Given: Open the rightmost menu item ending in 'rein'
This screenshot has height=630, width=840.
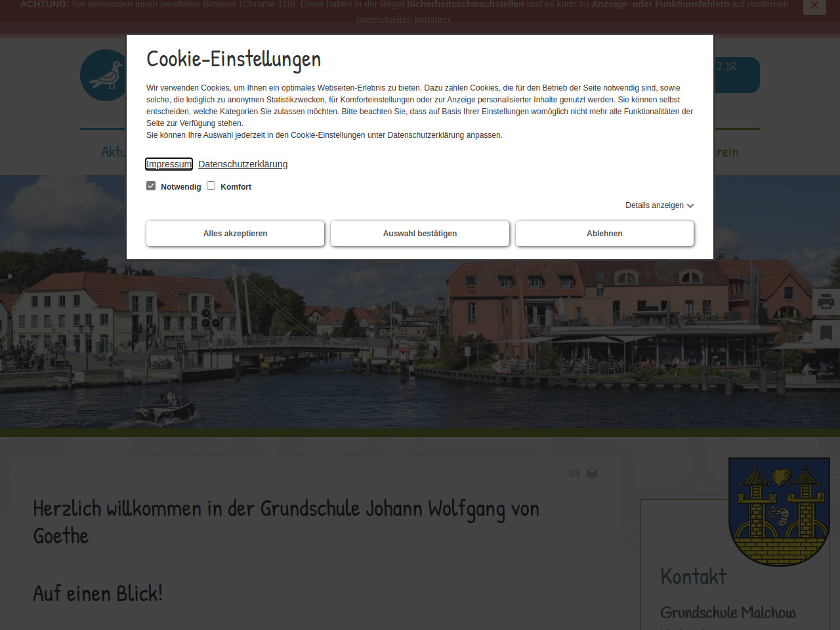Looking at the screenshot, I should pos(726,152).
